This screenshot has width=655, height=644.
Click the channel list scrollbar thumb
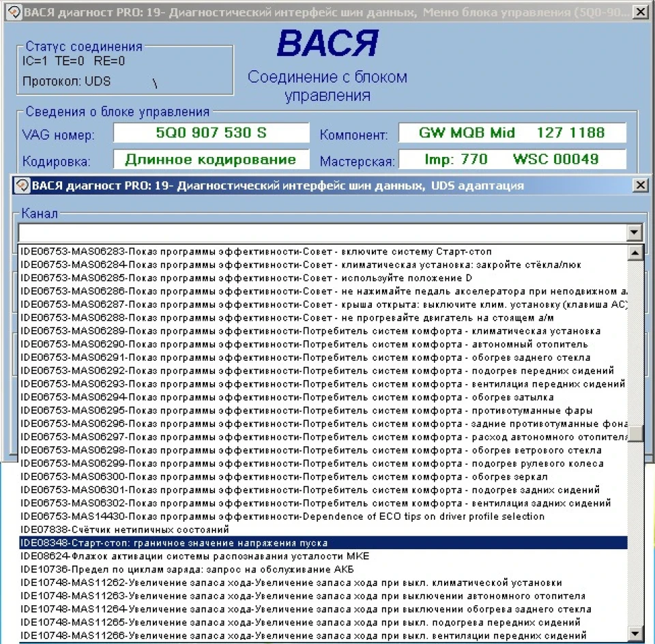[635, 433]
